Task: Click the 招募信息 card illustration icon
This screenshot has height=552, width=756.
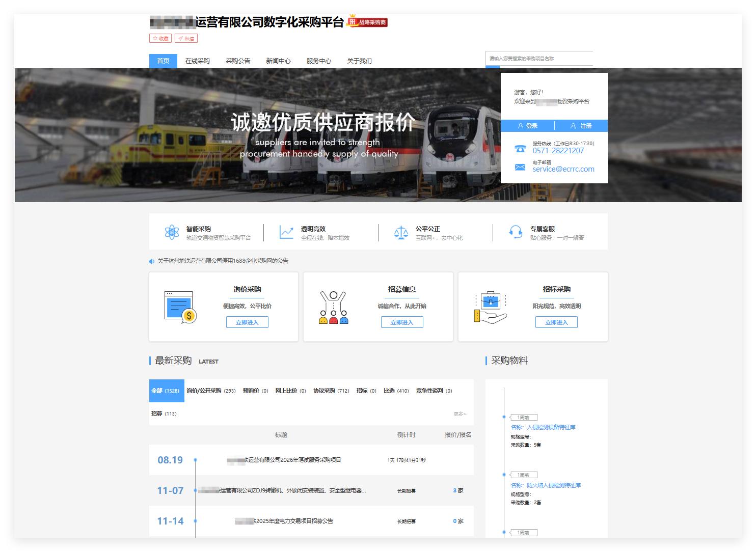Action: (333, 308)
